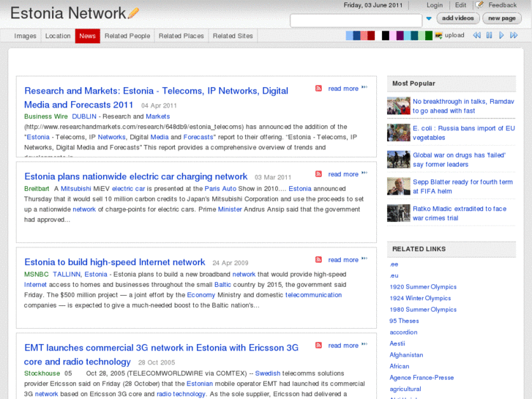Open the Related Sites tab
The height and width of the screenshot is (399, 532).
[233, 36]
